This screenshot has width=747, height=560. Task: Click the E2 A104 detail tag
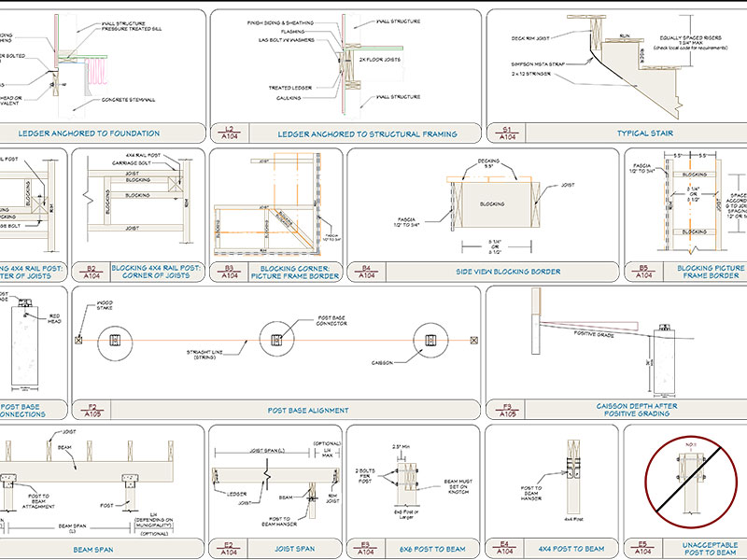(229, 549)
